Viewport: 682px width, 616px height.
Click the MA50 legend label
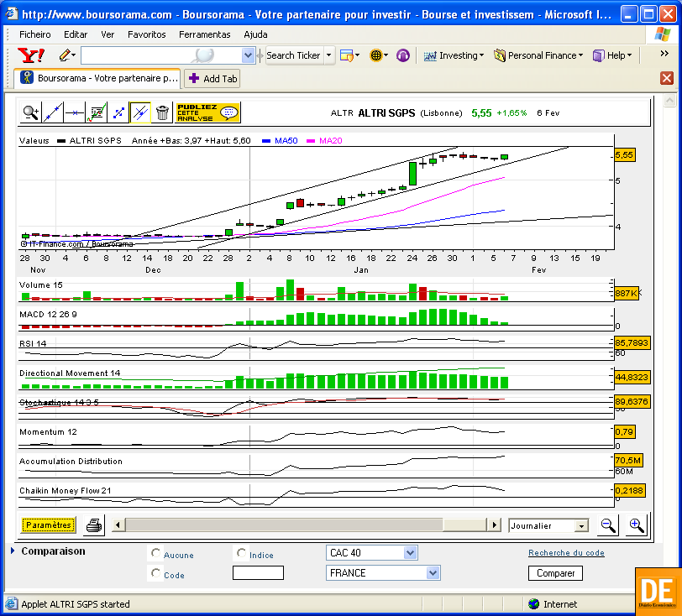[286, 140]
